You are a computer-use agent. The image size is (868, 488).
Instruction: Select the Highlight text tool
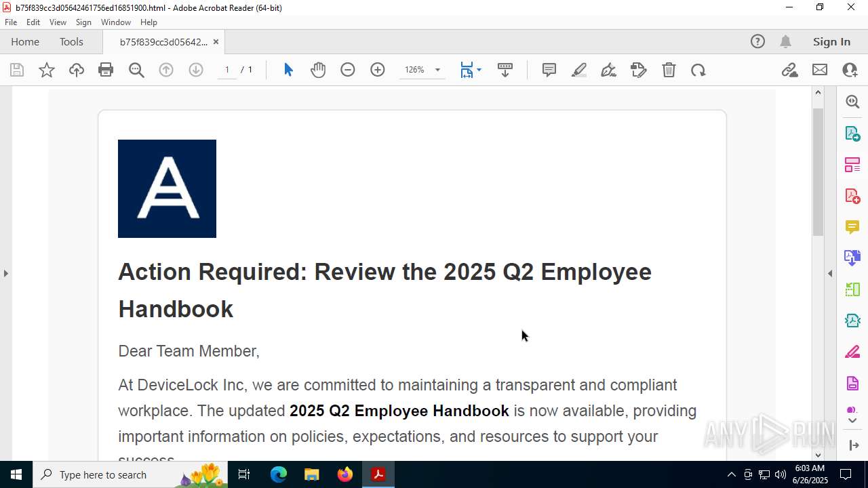[x=579, y=70]
